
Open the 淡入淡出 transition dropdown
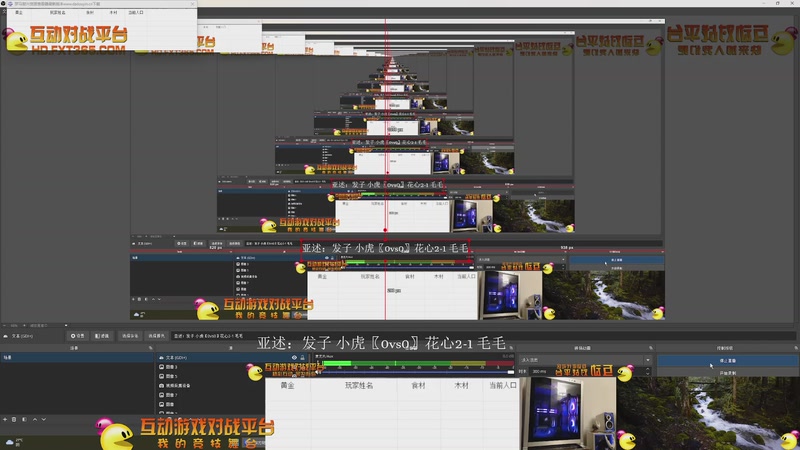click(585, 360)
